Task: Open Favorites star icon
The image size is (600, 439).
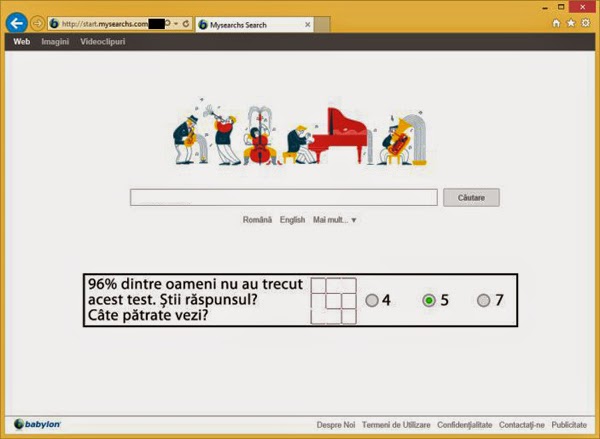Action: 571,23
